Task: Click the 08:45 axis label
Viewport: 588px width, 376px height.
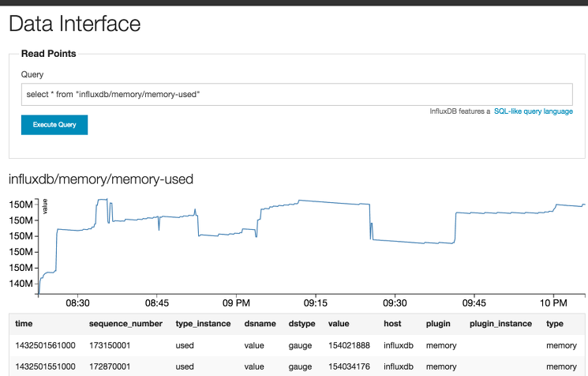Action: coord(157,303)
